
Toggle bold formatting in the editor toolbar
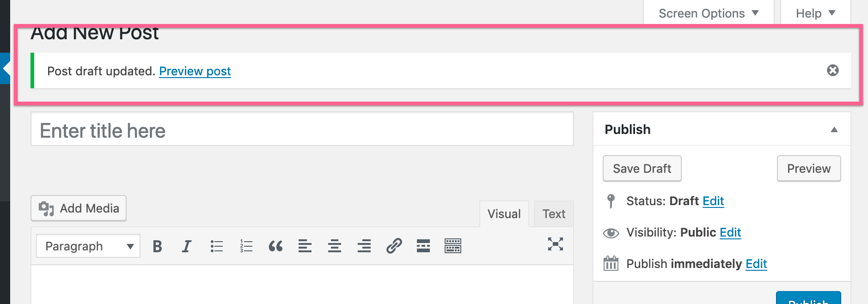[x=157, y=246]
